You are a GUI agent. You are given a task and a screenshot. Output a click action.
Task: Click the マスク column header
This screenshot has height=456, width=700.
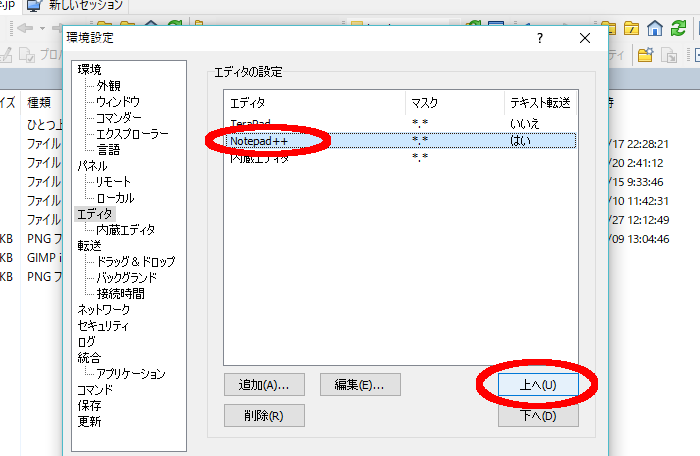(455, 103)
